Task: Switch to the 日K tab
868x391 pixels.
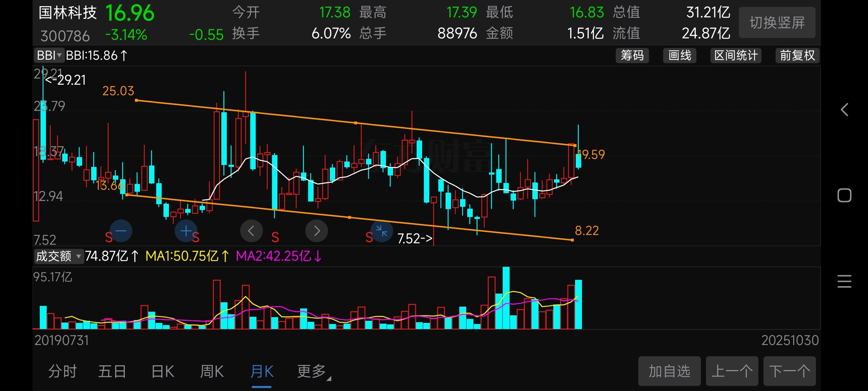Action: click(163, 371)
